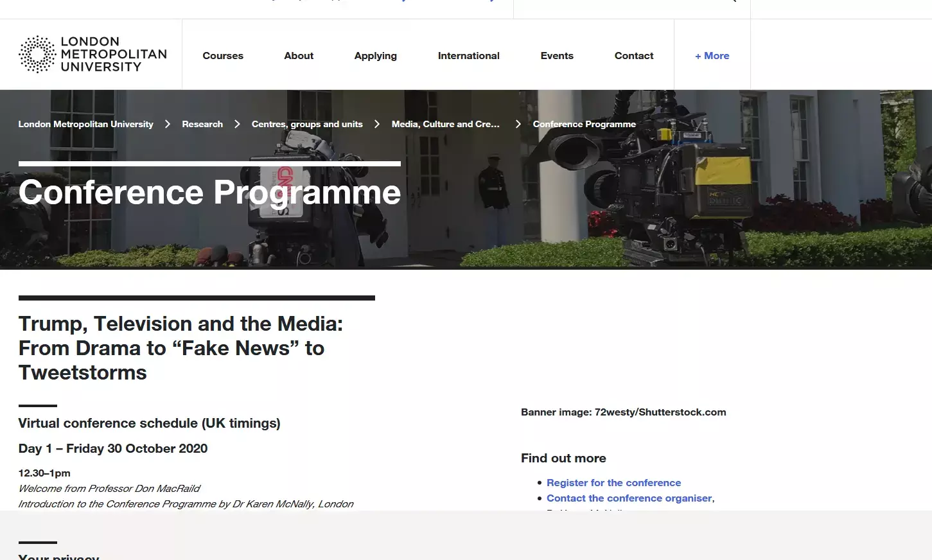Click the chevron after Research breadcrumb
Image resolution: width=932 pixels, height=560 pixels.
point(237,124)
